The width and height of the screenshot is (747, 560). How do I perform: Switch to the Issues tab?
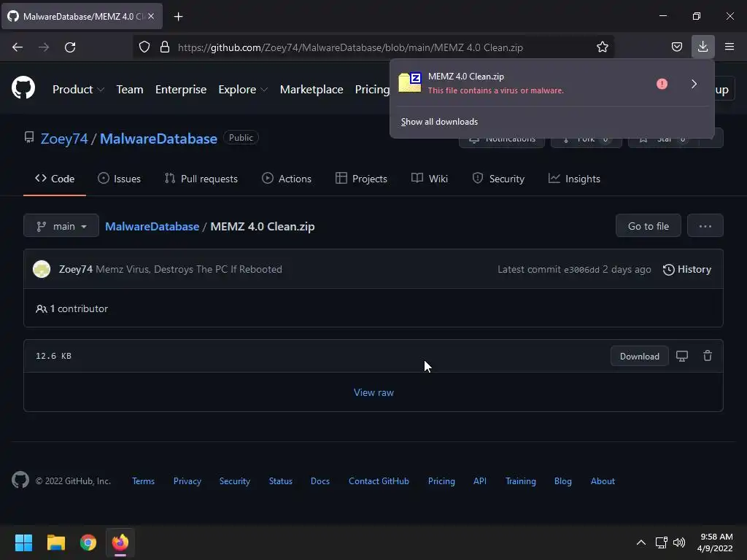tap(119, 179)
